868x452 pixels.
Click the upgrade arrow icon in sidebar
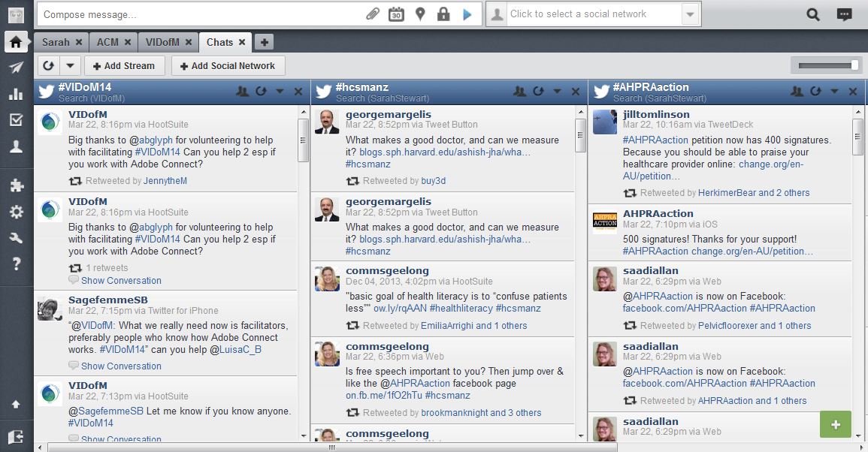(x=16, y=405)
